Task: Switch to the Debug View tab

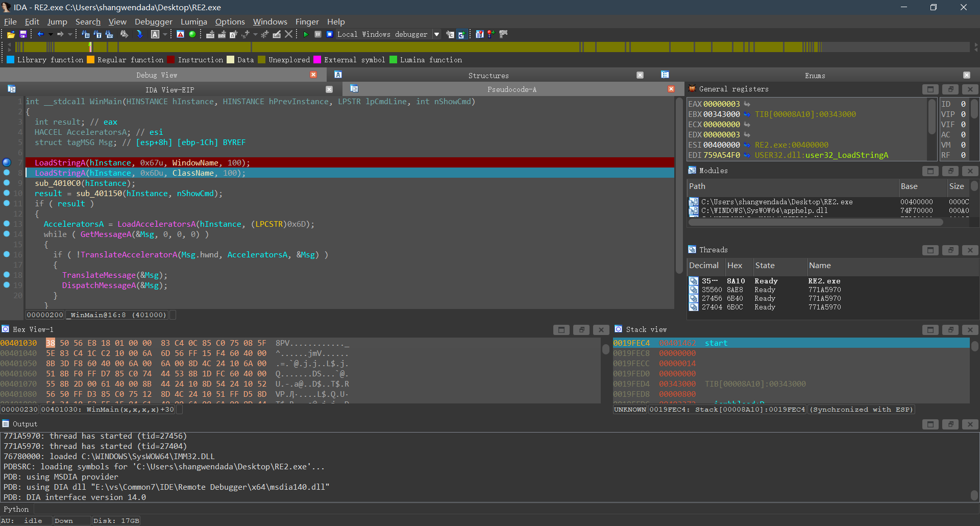Action: 157,75
